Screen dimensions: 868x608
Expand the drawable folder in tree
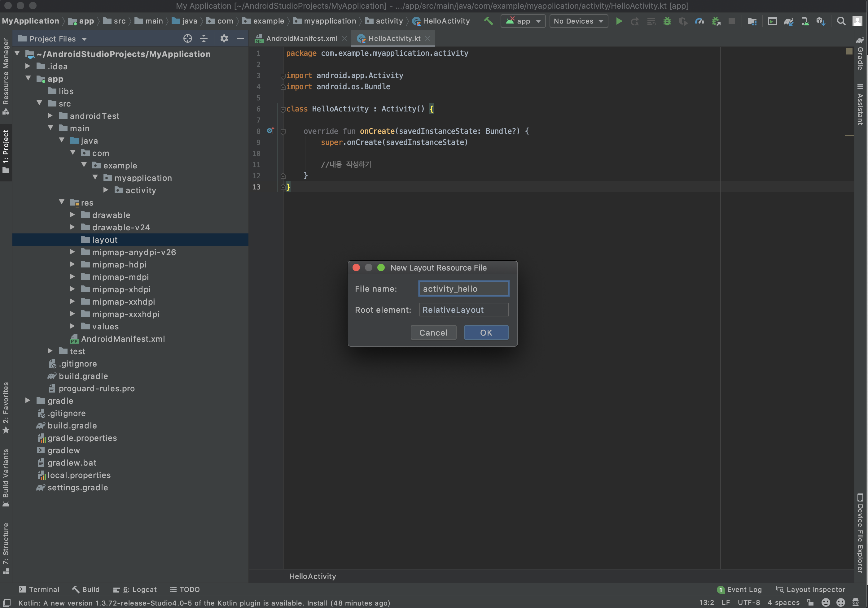[72, 215]
